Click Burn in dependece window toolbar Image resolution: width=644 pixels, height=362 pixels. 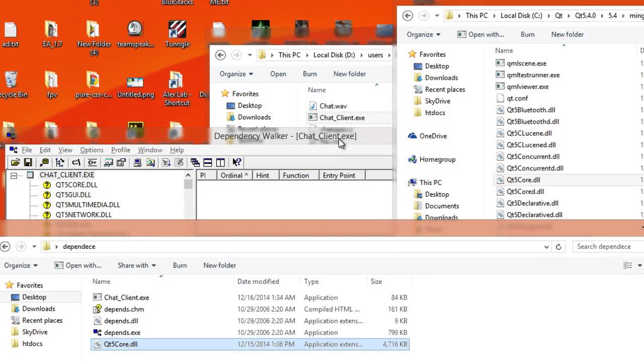(x=180, y=265)
